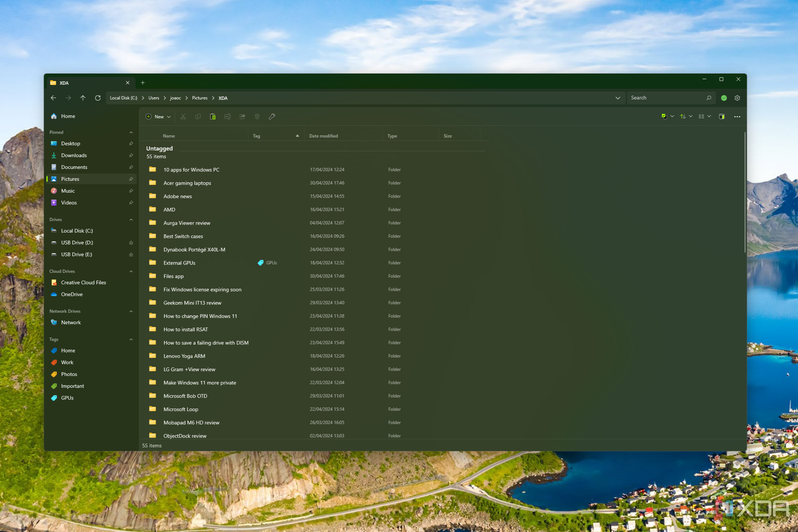Open Documents in the sidebar
798x532 pixels.
point(92,167)
